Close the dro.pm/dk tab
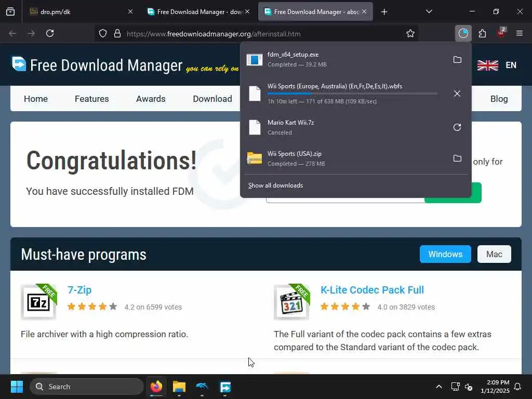 point(130,12)
